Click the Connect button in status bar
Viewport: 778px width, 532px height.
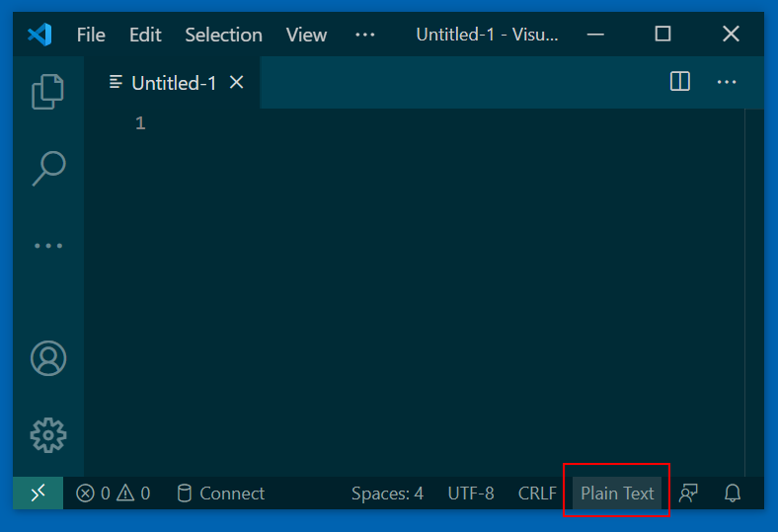[x=221, y=494]
